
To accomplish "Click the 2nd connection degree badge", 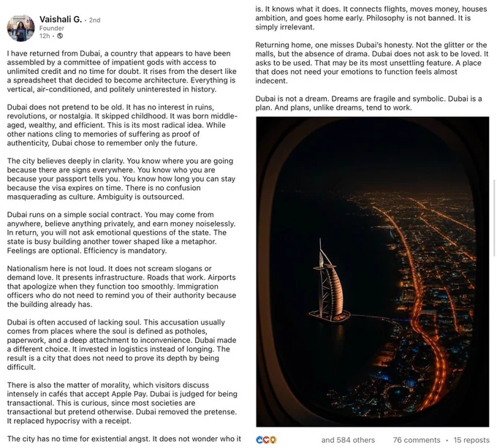I will tap(94, 20).
